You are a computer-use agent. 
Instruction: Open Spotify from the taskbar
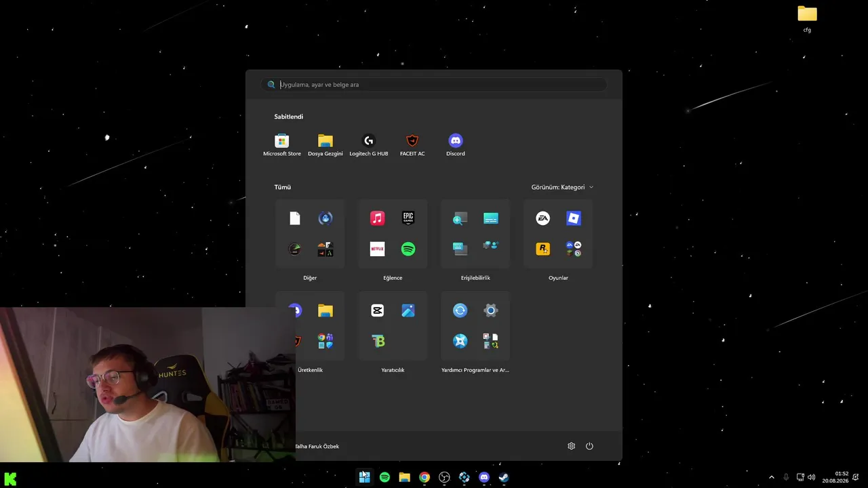click(384, 477)
